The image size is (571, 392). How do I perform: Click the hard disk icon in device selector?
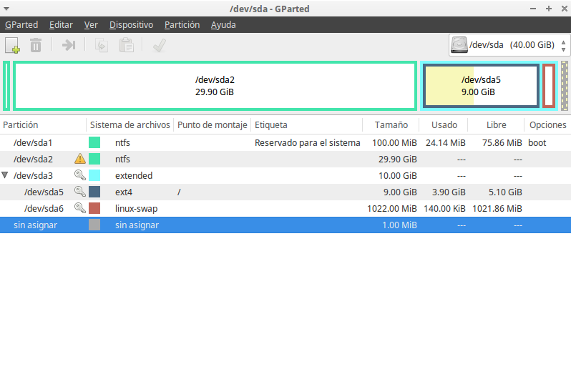point(459,45)
